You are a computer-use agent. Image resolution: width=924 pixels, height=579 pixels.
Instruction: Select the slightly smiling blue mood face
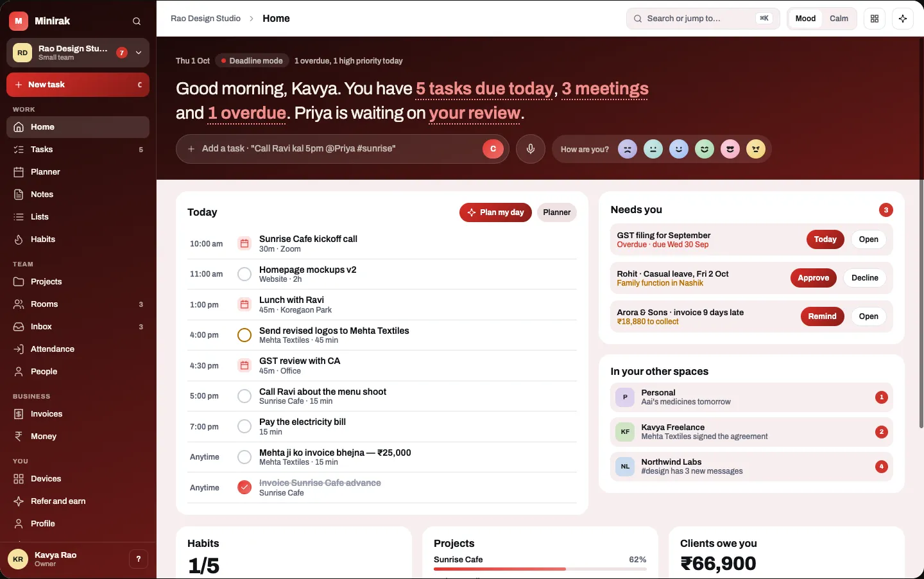[679, 149]
